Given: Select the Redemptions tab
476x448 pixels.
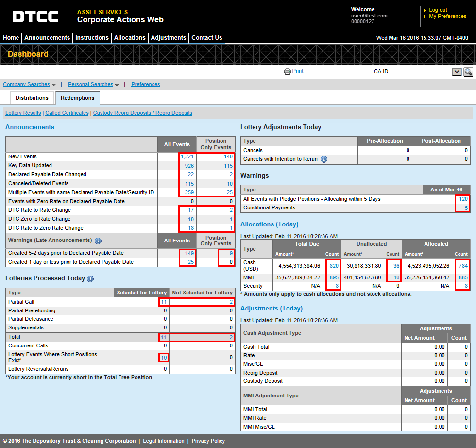Looking at the screenshot, I should pyautogui.click(x=78, y=98).
